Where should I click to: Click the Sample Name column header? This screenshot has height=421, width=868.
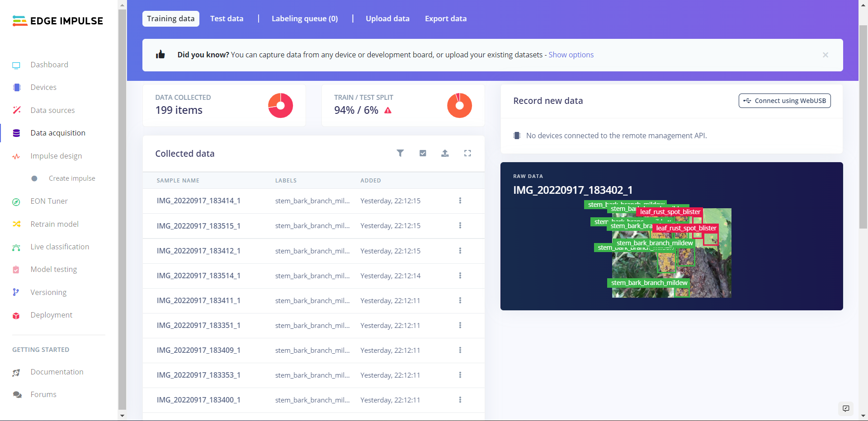coord(178,181)
